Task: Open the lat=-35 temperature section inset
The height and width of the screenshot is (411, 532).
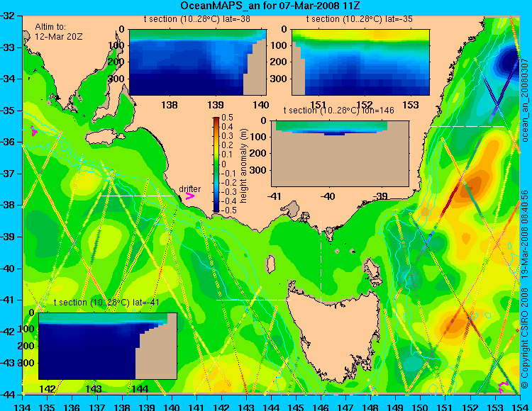Action: (360, 62)
